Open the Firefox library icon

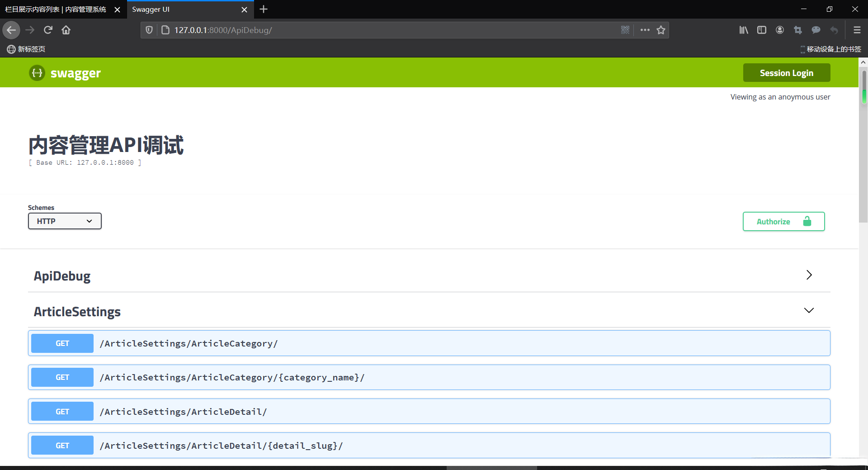click(x=744, y=30)
